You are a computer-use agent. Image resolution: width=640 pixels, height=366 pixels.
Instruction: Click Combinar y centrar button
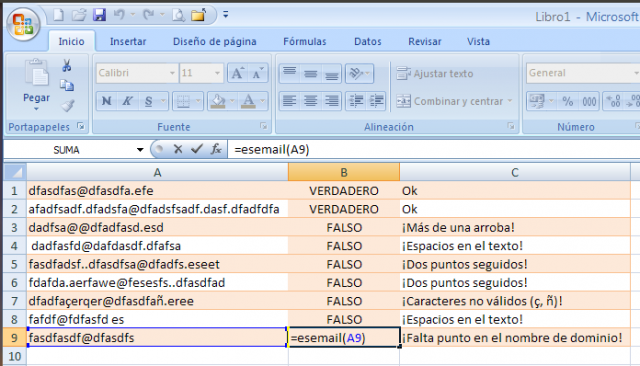click(454, 101)
